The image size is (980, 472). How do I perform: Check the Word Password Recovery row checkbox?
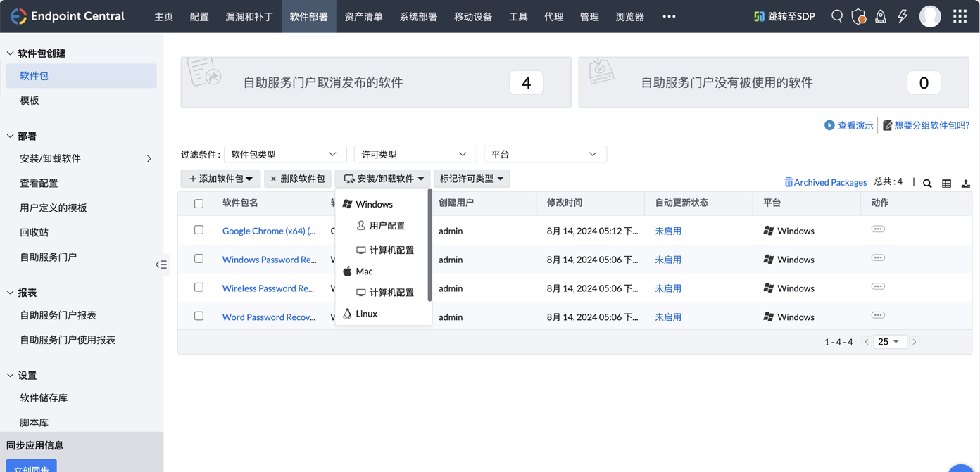tap(199, 317)
